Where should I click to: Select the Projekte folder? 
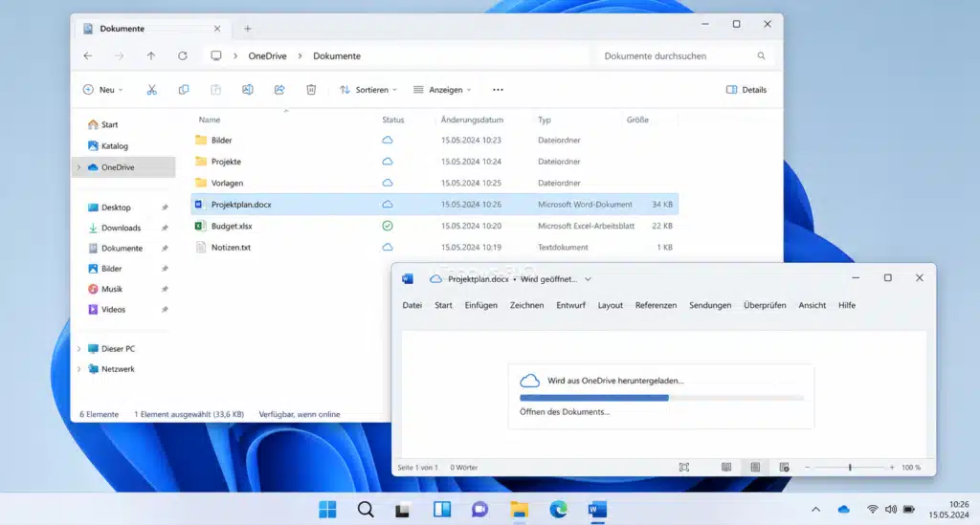tap(226, 162)
